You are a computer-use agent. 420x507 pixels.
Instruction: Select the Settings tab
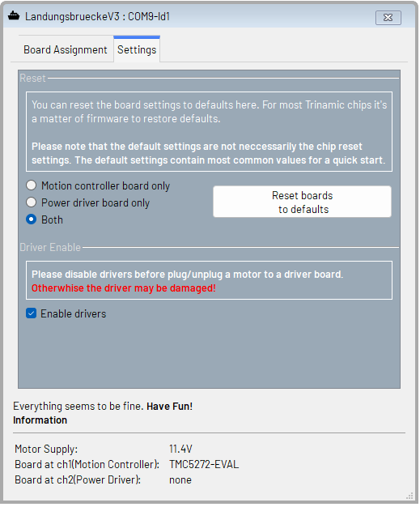(137, 49)
